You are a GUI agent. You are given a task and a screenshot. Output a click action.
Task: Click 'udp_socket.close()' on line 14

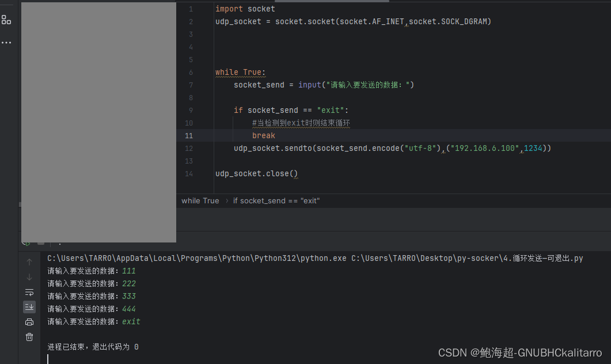point(256,174)
